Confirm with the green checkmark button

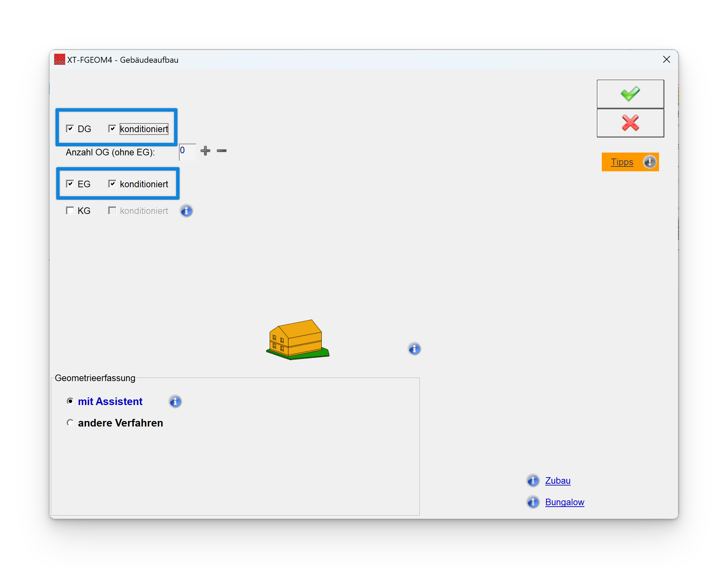pyautogui.click(x=630, y=94)
